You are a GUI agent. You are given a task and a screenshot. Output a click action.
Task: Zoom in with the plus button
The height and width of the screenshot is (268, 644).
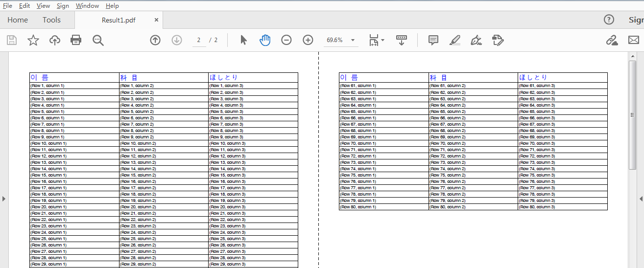coord(308,40)
